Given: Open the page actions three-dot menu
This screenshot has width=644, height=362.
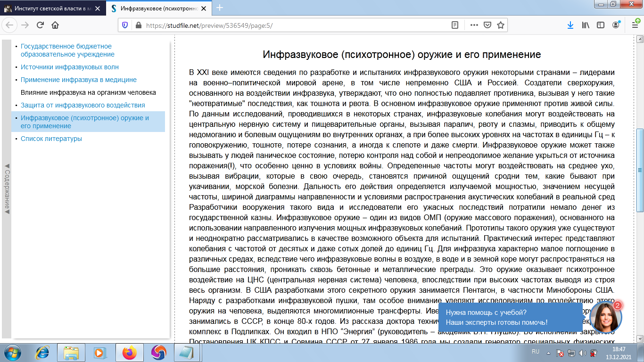Looking at the screenshot, I should pos(474,25).
